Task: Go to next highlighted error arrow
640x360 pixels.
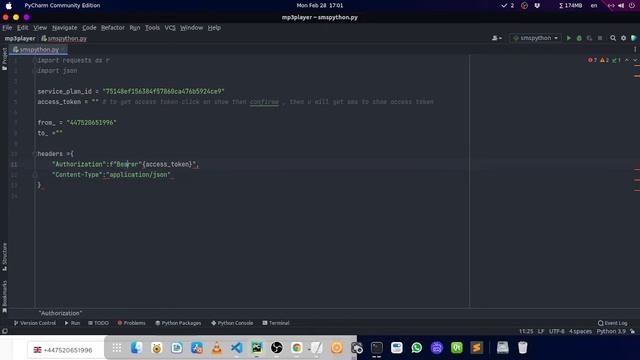Action: (x=635, y=60)
